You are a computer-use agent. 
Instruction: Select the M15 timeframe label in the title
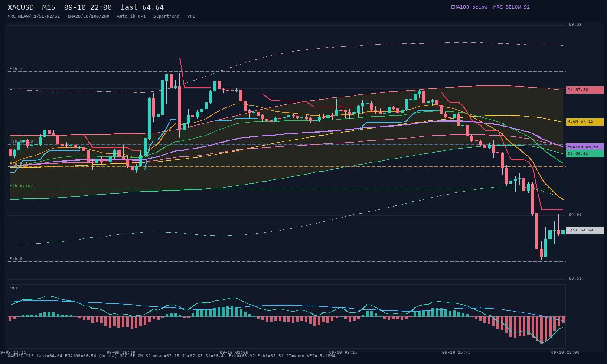tap(49, 7)
